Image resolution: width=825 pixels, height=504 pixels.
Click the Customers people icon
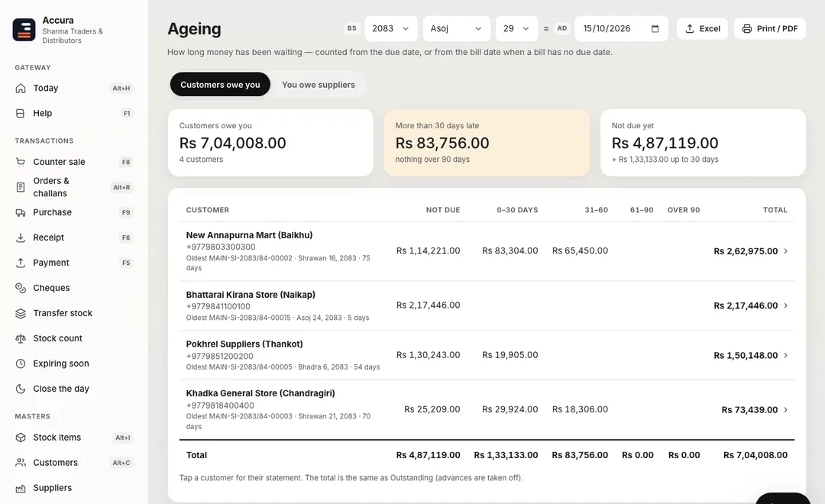pyautogui.click(x=21, y=463)
